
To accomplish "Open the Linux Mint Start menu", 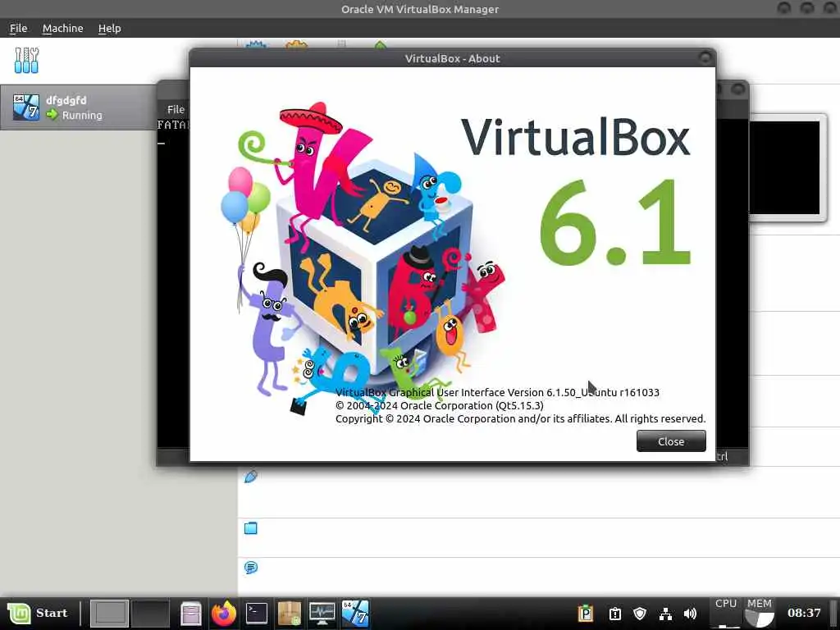I will point(38,614).
